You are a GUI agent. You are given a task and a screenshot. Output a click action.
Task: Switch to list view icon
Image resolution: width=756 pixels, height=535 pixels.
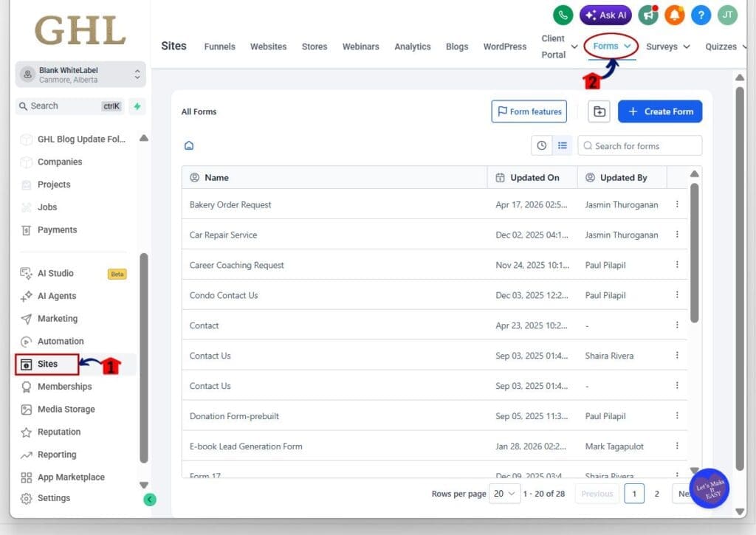[x=562, y=145]
